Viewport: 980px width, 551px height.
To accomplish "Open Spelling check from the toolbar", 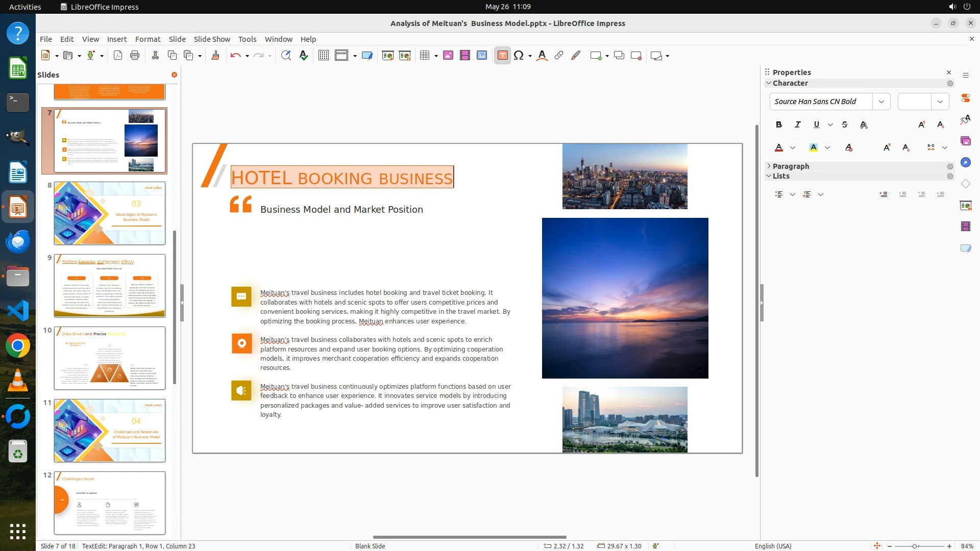I will point(304,56).
